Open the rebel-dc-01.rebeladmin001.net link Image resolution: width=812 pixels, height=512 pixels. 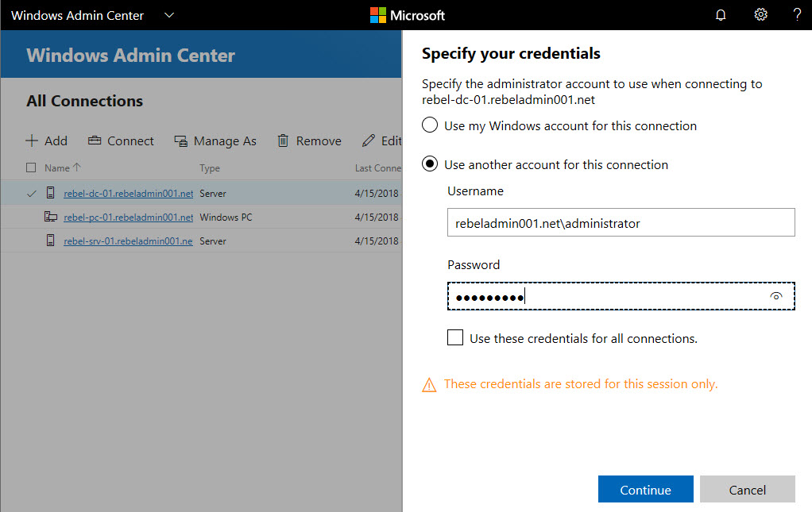click(x=129, y=194)
